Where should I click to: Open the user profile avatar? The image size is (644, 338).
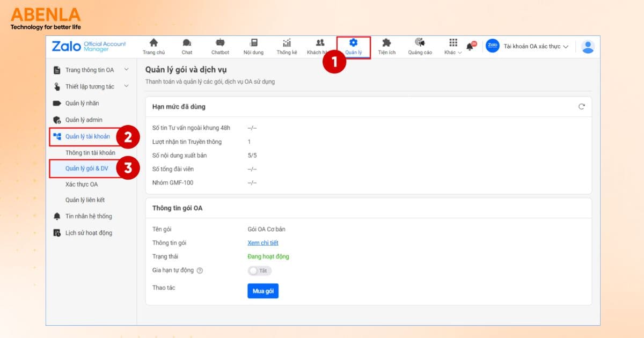[588, 47]
